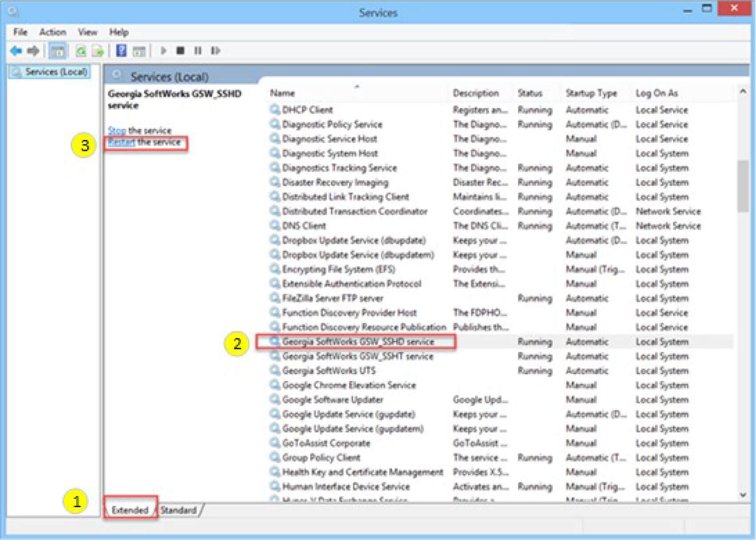Sort by the Startup Type column header

(591, 93)
